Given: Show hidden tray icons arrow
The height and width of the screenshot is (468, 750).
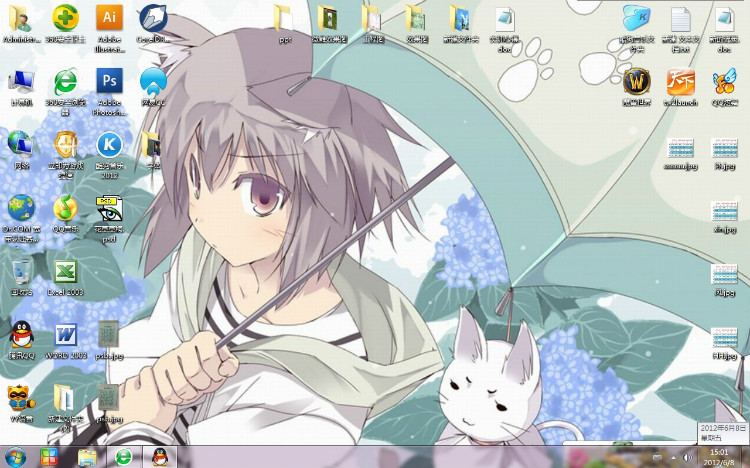Looking at the screenshot, I should point(673,458).
